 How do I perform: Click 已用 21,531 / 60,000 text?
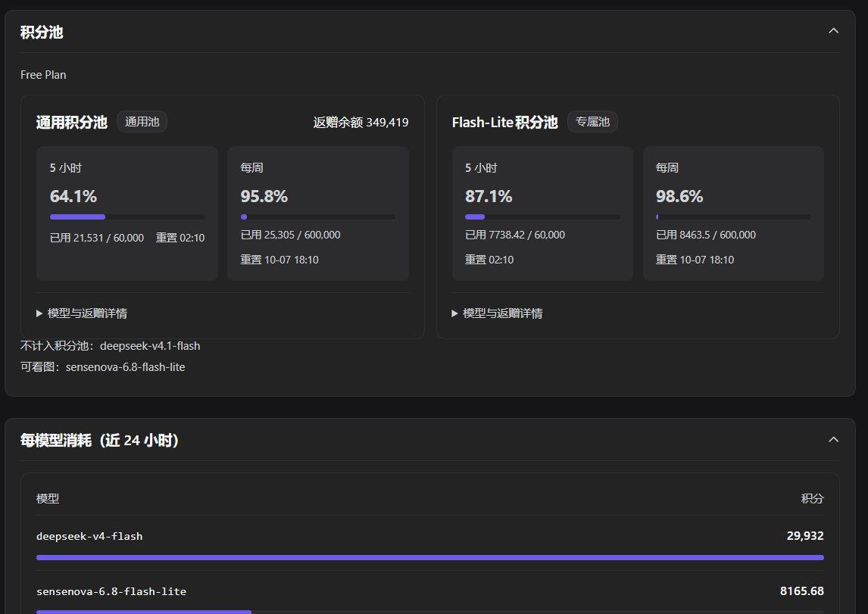point(97,238)
